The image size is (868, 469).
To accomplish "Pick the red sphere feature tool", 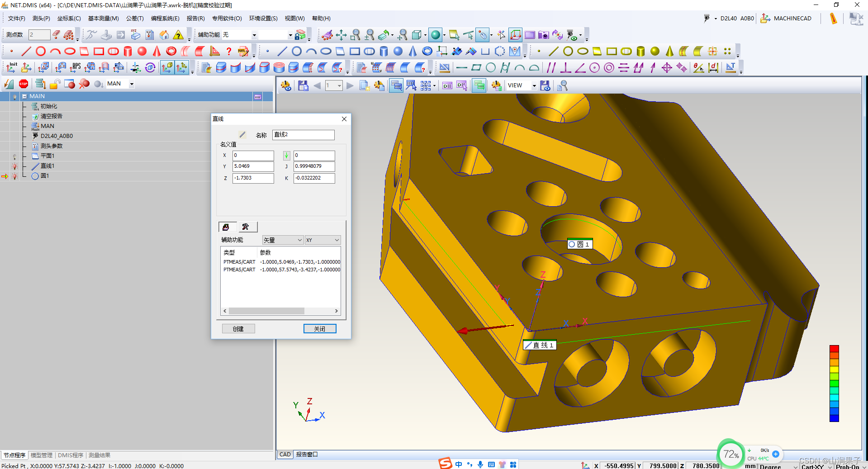I will point(142,51).
